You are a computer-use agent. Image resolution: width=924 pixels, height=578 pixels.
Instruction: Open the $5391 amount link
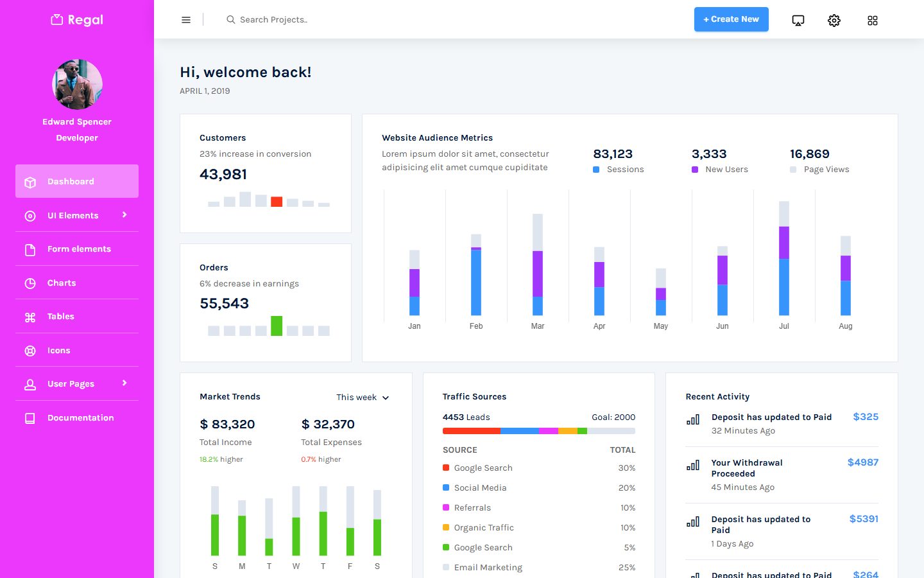(x=864, y=519)
